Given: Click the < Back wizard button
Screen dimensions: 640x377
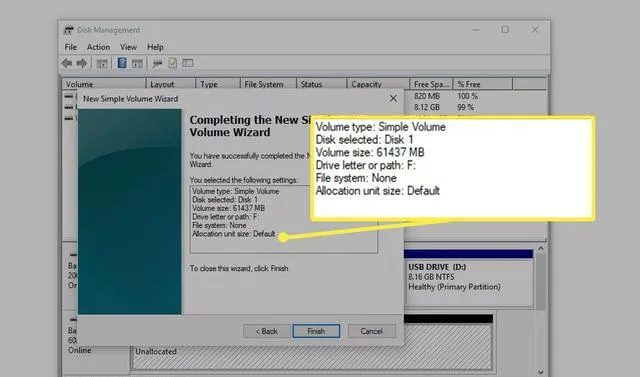Looking at the screenshot, I should 267,331.
